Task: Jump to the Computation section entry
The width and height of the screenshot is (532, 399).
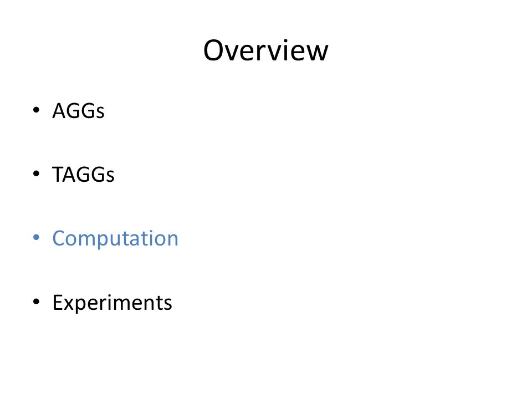Action: click(x=115, y=238)
